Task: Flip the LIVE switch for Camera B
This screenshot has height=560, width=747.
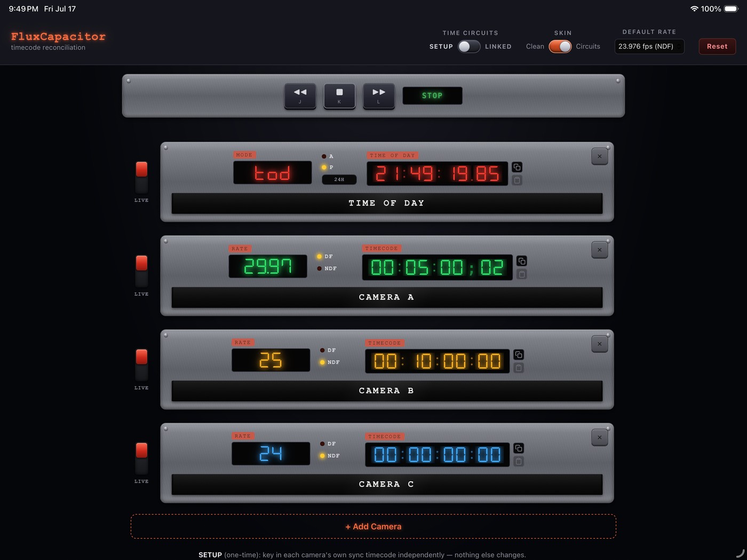Action: 141,365
